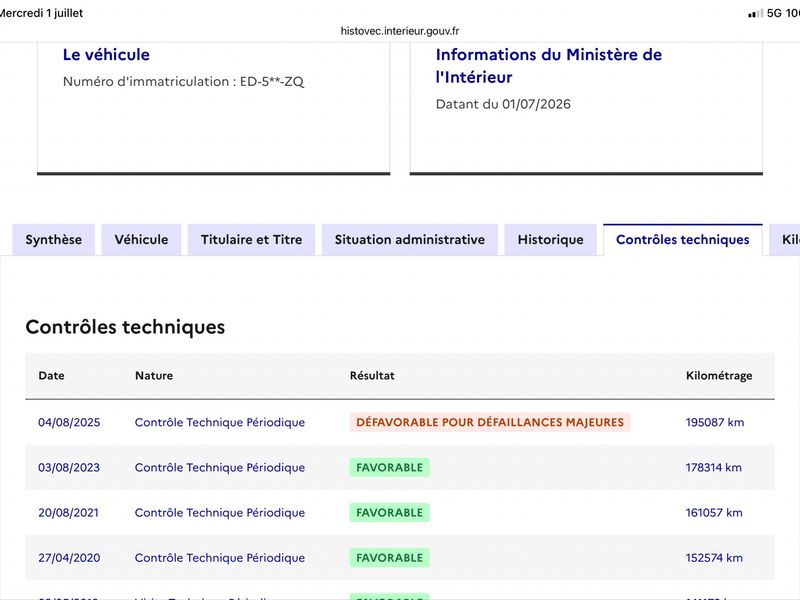
Task: Click 'Informations du Ministère de l'Intérieur' heading
Action: coord(548,66)
